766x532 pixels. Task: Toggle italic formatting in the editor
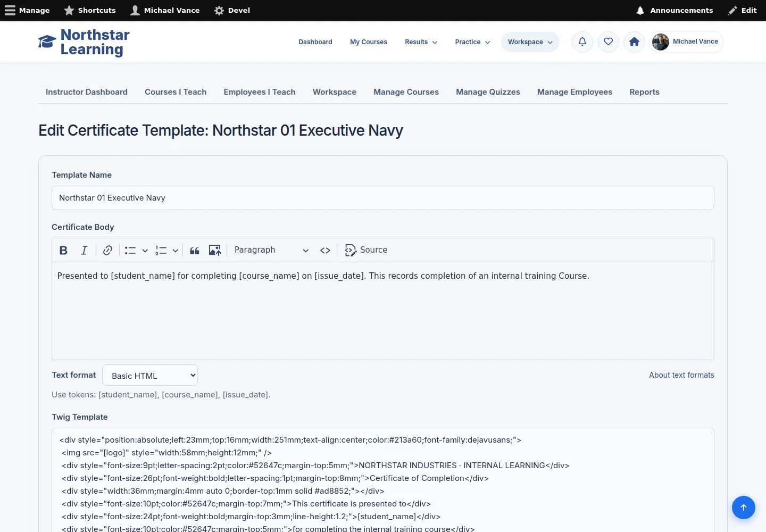point(84,250)
